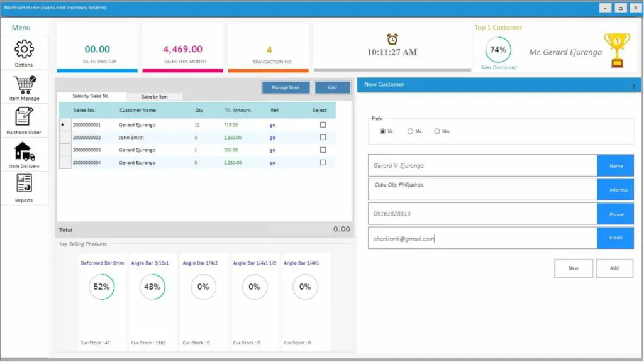Switch to the Sales by Item tab
This screenshot has width=644, height=362.
coord(156,97)
